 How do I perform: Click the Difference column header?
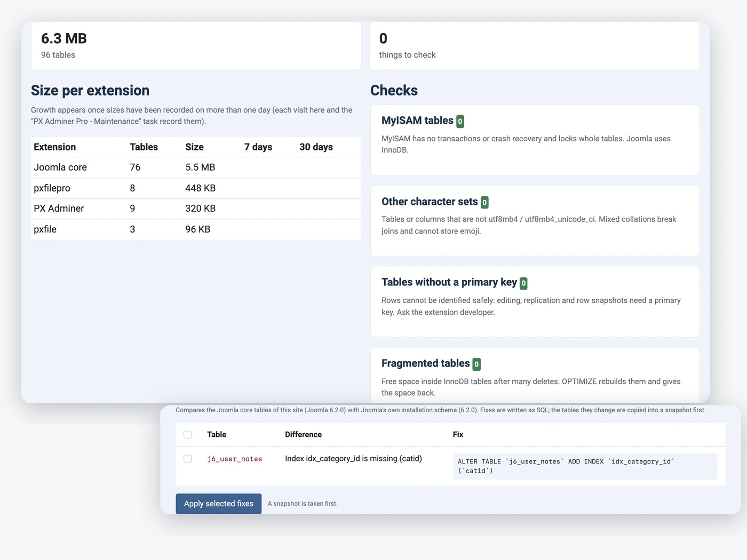coord(304,435)
